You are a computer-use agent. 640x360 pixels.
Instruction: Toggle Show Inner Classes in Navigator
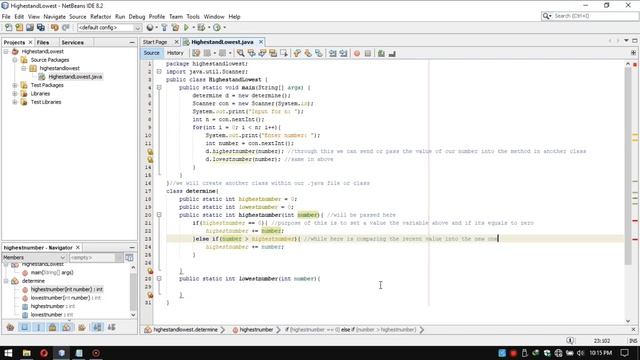coord(67,327)
